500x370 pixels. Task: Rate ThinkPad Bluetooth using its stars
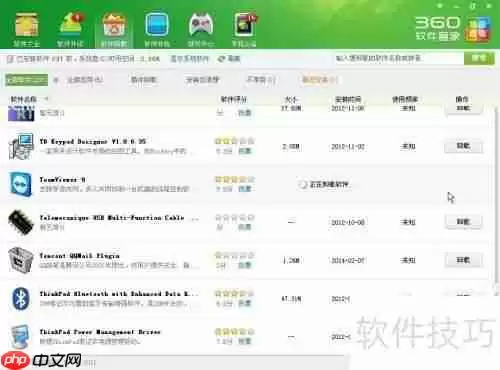(234, 294)
